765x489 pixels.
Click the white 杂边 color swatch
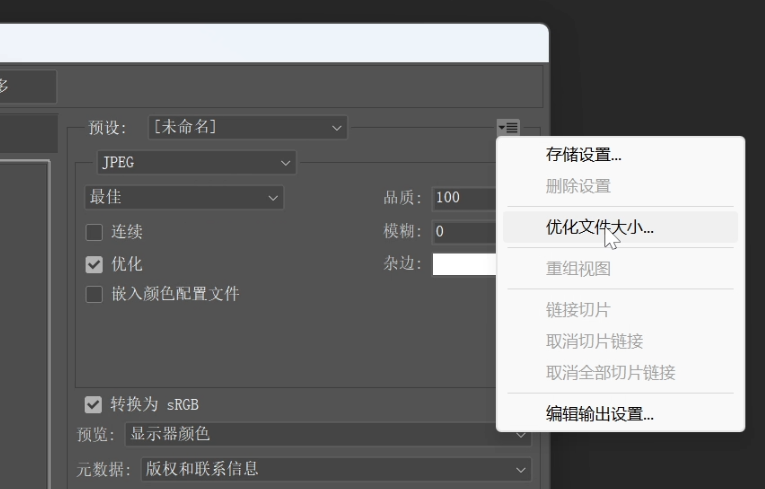pyautogui.click(x=464, y=264)
